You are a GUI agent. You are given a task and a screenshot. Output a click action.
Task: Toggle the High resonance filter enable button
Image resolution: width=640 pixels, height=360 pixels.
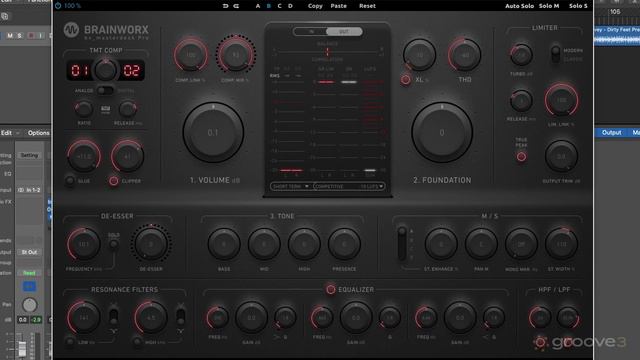pos(137,341)
